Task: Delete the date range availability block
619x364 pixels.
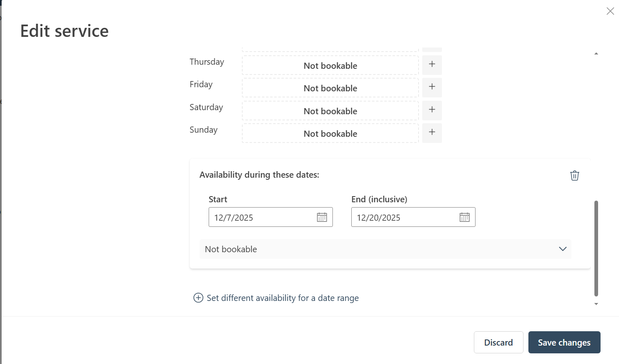Action: pyautogui.click(x=574, y=176)
